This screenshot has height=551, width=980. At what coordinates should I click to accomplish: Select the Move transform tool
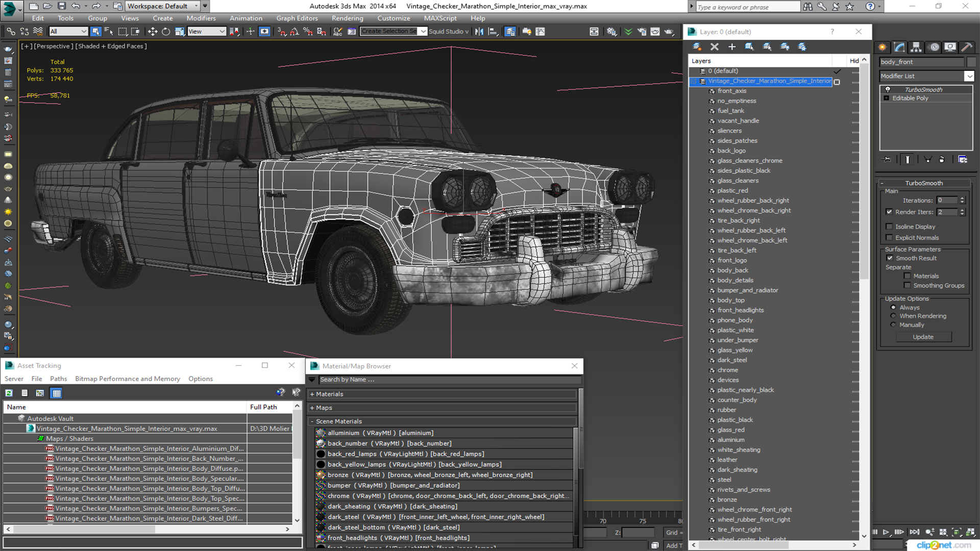153,32
